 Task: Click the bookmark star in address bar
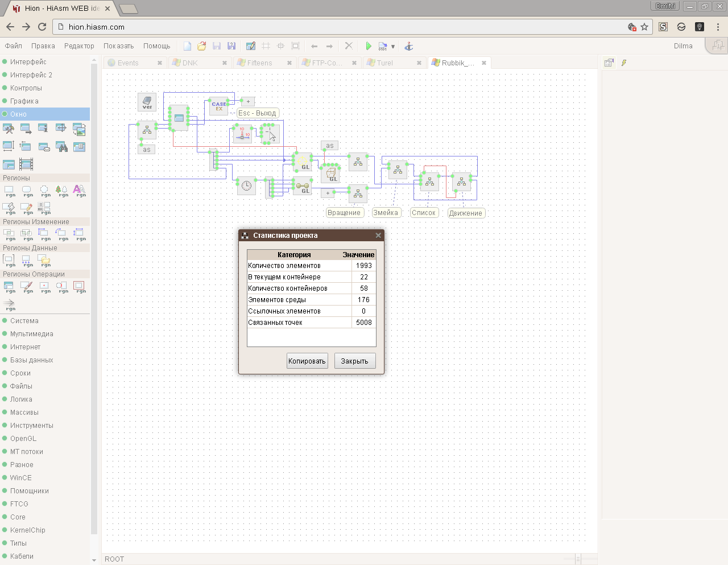(x=644, y=27)
